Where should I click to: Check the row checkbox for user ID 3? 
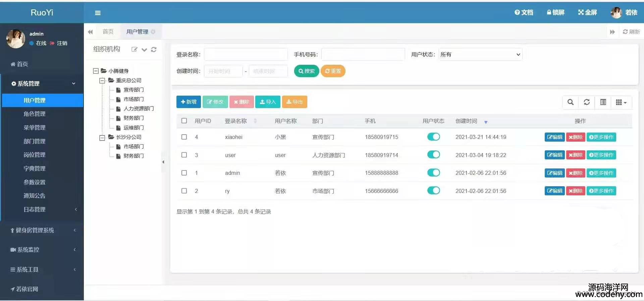coord(184,155)
